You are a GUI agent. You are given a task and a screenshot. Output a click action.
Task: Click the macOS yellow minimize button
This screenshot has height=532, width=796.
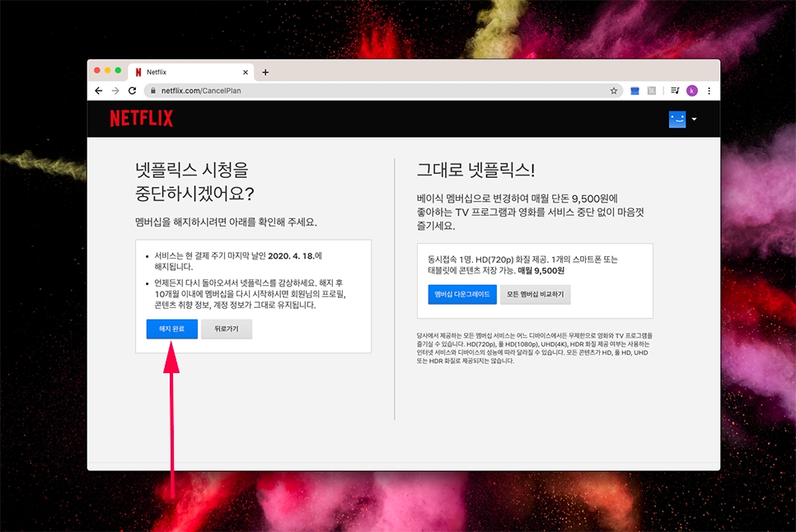[108, 71]
